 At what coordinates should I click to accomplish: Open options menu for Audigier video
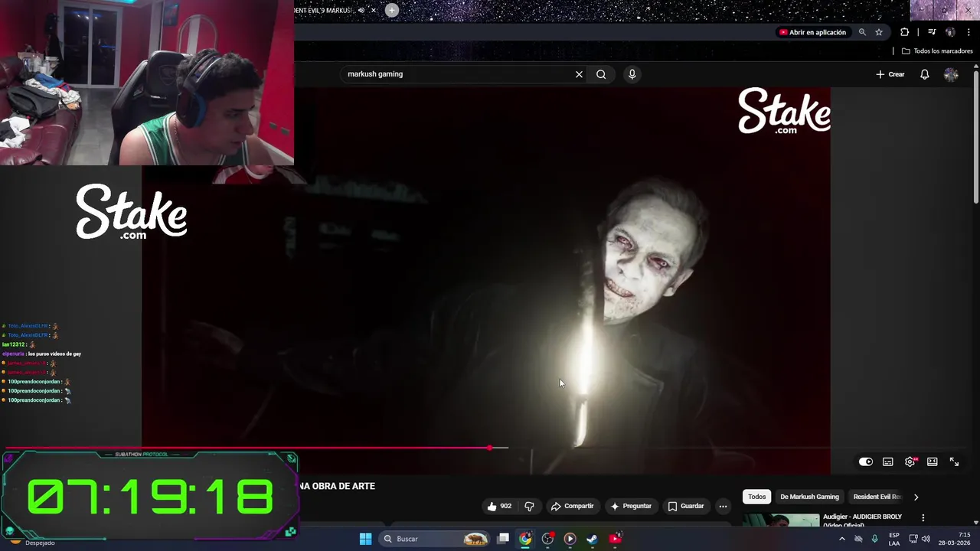923,518
